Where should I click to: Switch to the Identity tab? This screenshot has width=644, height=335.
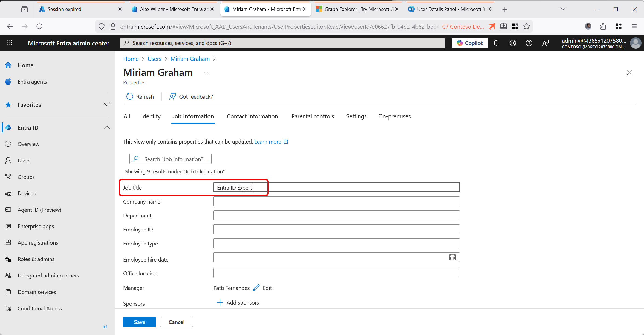click(x=151, y=116)
